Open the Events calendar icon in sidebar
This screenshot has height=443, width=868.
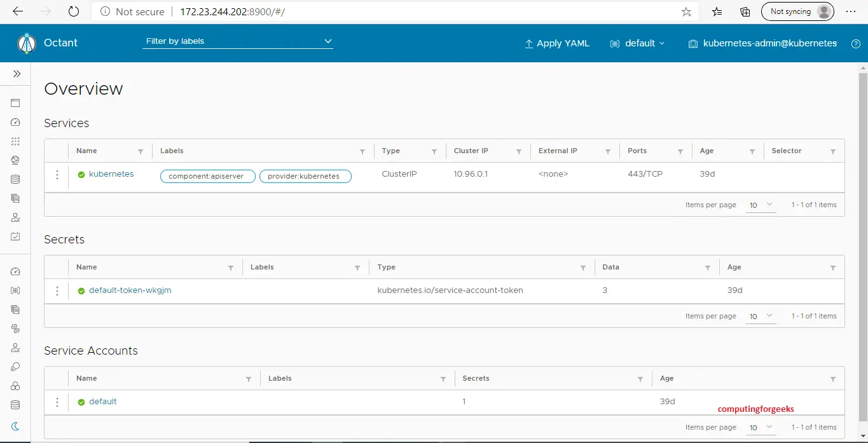[x=15, y=236]
